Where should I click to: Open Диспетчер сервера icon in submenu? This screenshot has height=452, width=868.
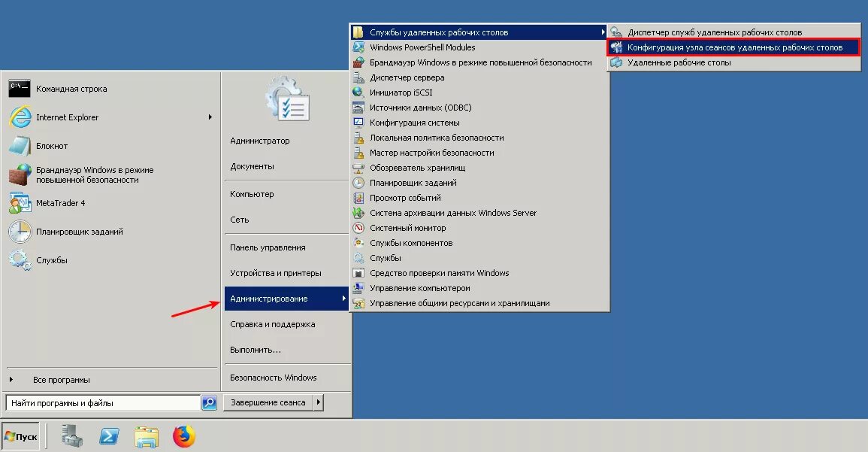[x=358, y=77]
